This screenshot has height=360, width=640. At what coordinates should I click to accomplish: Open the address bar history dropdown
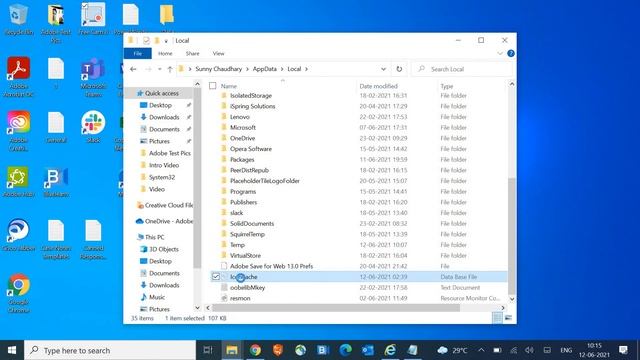click(383, 69)
